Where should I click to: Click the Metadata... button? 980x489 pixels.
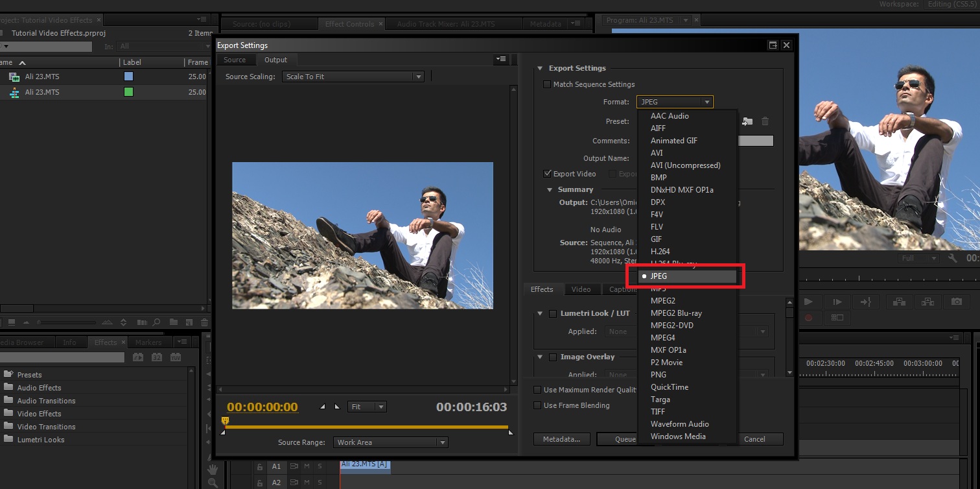click(x=561, y=439)
